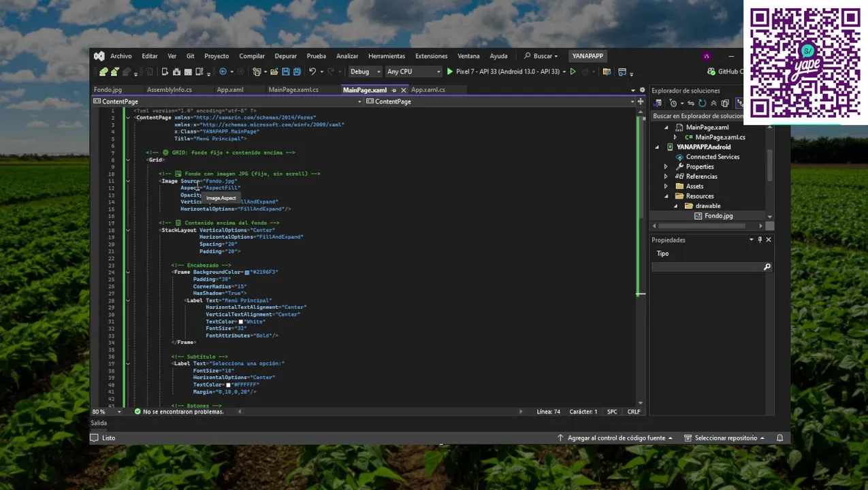This screenshot has height=490, width=868.
Task: Click the Open File folder icon
Action: [x=274, y=71]
